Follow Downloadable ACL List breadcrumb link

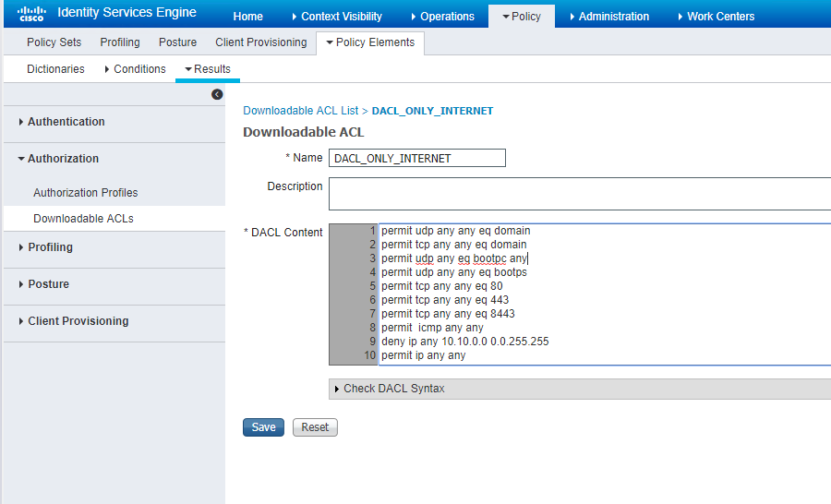click(300, 111)
